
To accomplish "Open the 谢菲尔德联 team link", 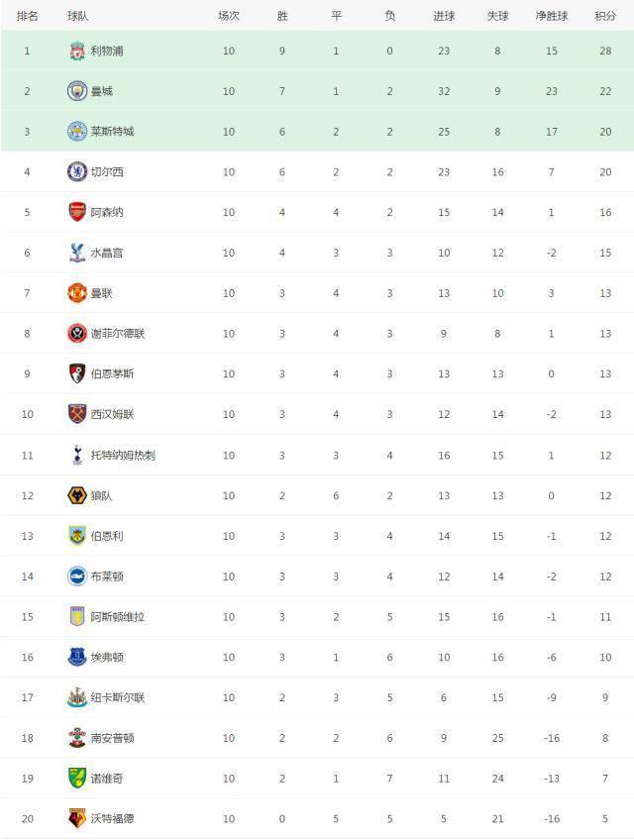I will (x=117, y=334).
